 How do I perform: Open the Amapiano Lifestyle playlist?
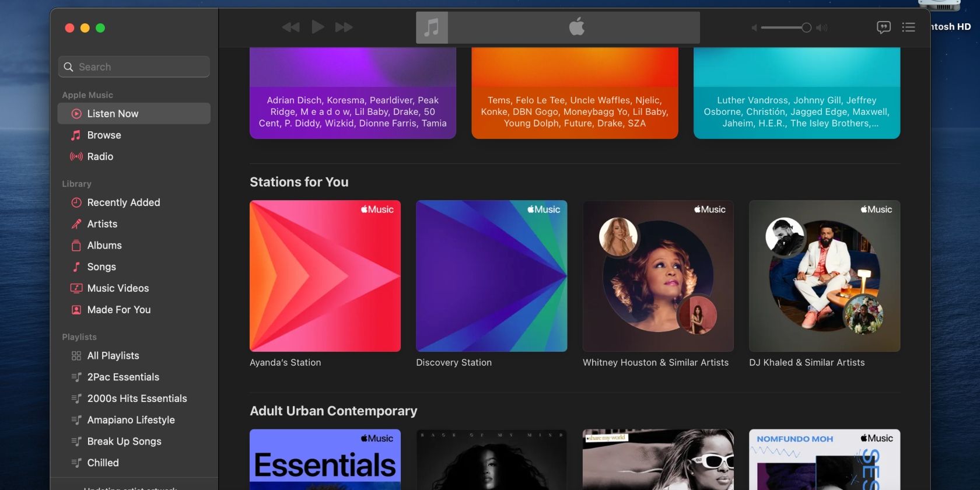coord(134,420)
